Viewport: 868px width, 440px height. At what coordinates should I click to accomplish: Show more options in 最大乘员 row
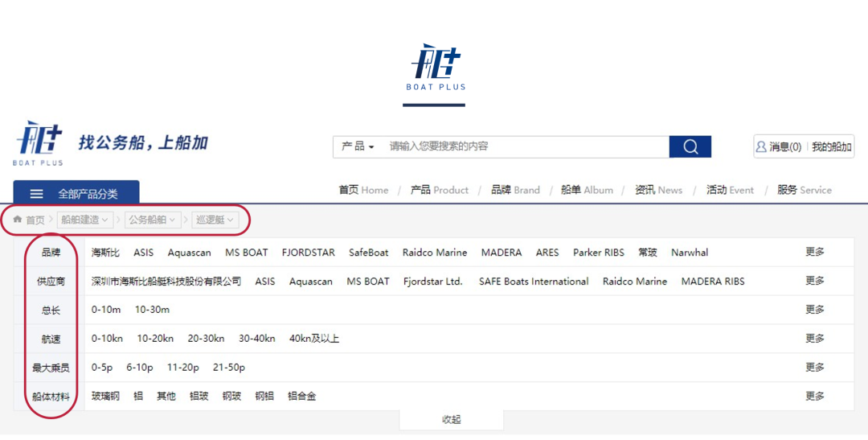[815, 367]
